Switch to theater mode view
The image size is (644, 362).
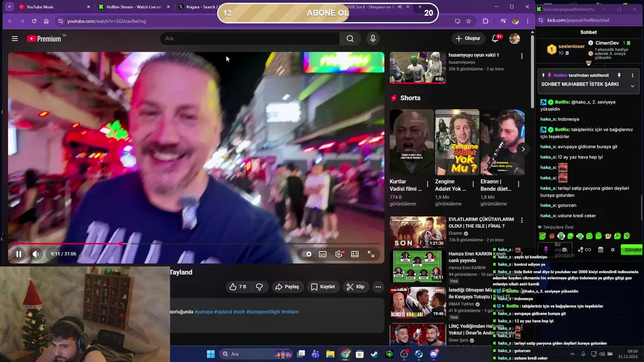pos(355,254)
